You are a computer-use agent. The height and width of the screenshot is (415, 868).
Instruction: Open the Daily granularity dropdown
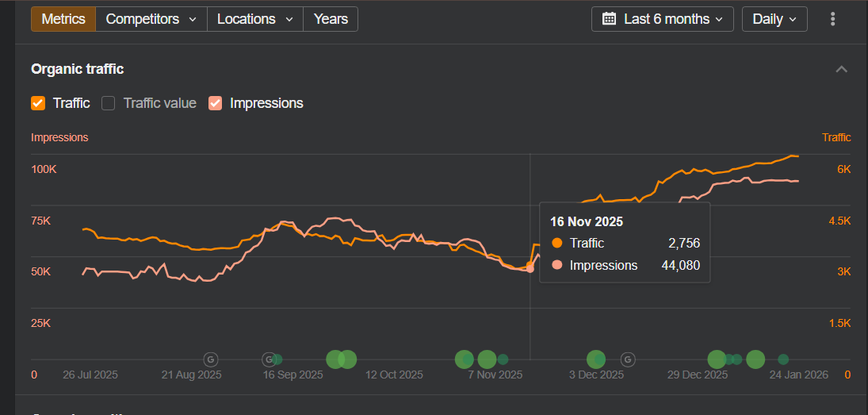coord(774,19)
